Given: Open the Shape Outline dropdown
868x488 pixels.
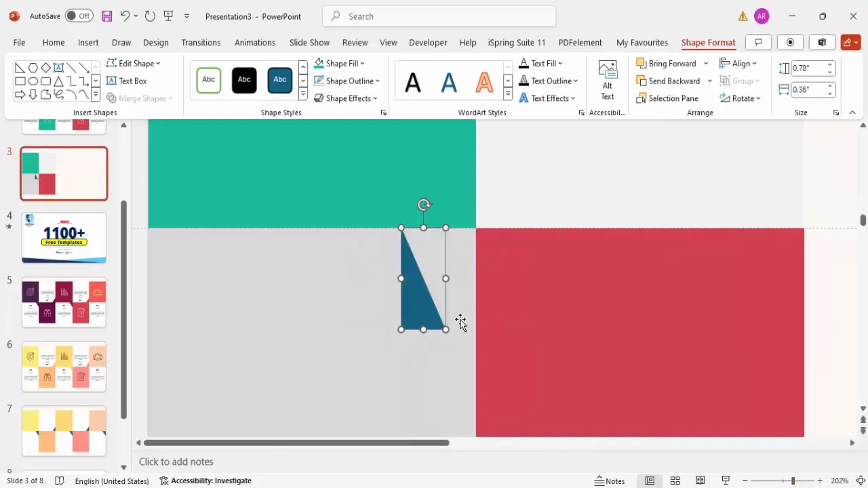Looking at the screenshot, I should tap(347, 81).
